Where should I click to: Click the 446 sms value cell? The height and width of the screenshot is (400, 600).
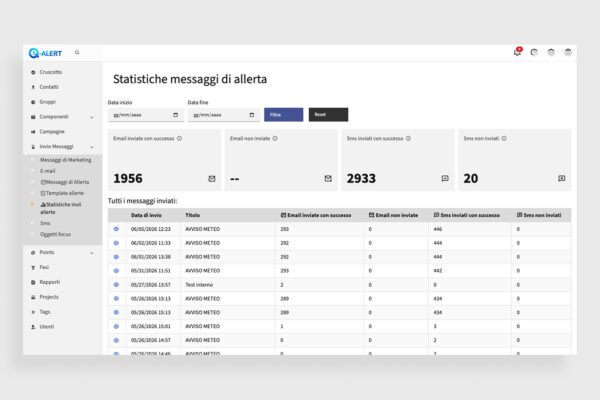pyautogui.click(x=438, y=229)
